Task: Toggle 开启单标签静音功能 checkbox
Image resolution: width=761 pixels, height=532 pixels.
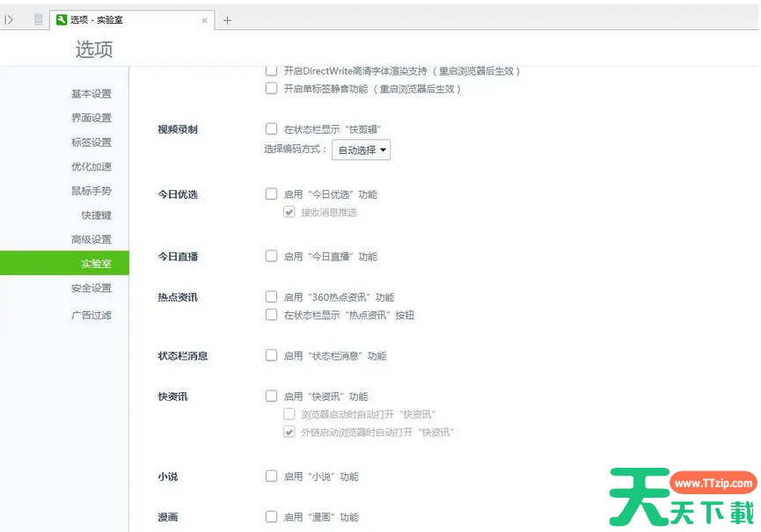Action: (271, 89)
